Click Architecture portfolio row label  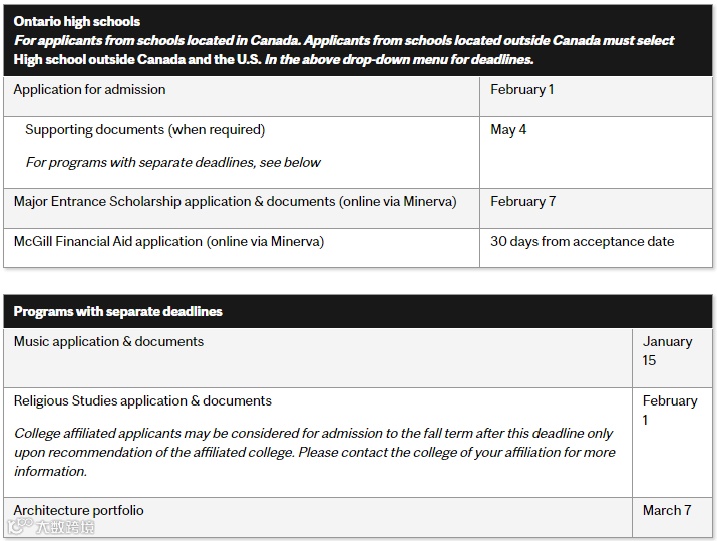point(79,510)
